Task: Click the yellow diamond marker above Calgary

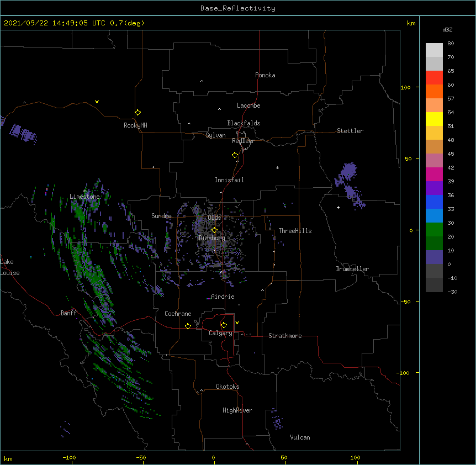Action: coord(224,325)
